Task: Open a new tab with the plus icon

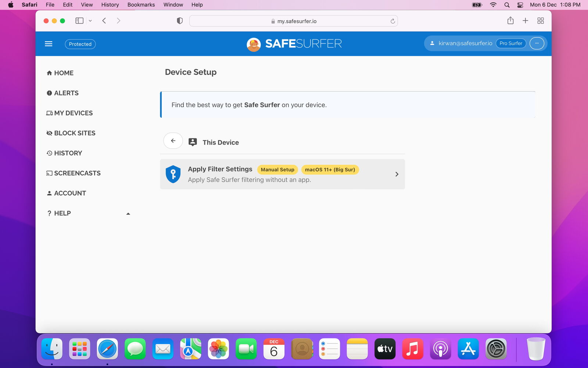Action: pyautogui.click(x=526, y=21)
